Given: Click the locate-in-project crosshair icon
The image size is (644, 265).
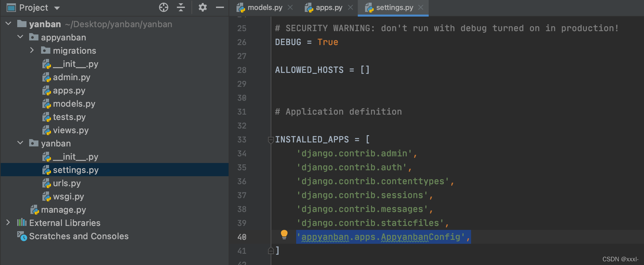Looking at the screenshot, I should [x=164, y=7].
